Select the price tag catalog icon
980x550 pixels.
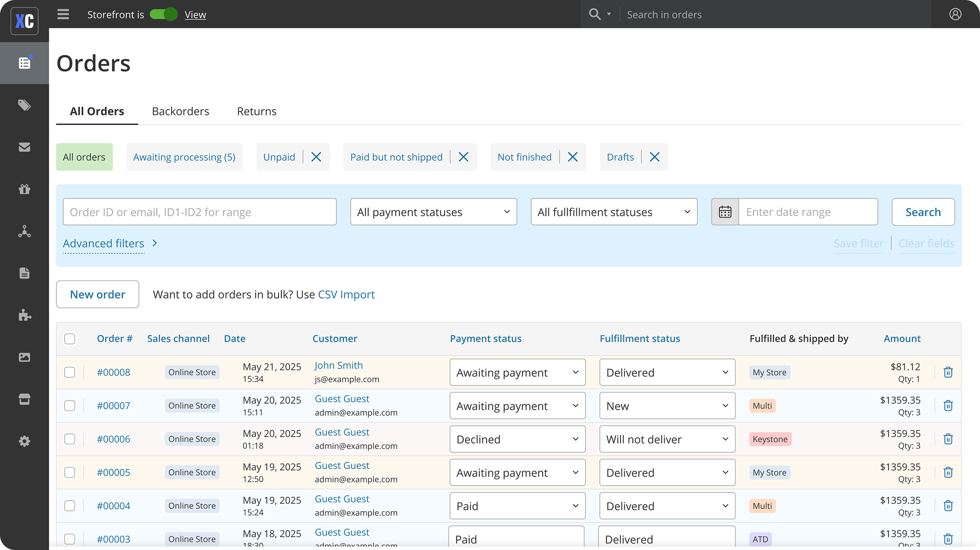tap(24, 105)
